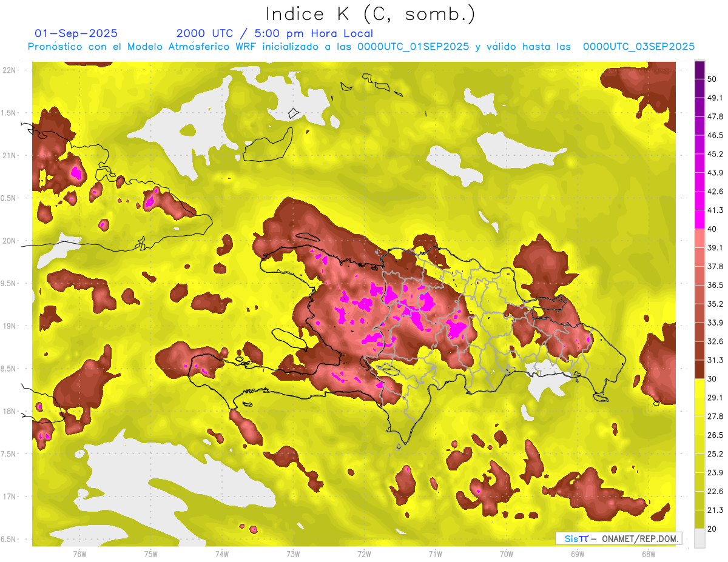Click the '22.6' colorbar value
The image size is (728, 562).
(x=715, y=492)
